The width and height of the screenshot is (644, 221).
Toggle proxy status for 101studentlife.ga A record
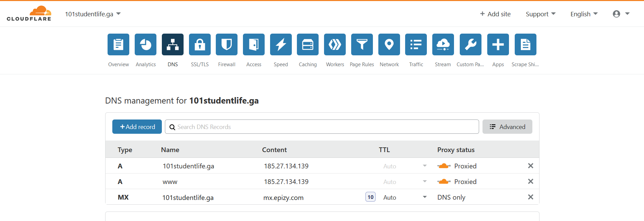[444, 166]
